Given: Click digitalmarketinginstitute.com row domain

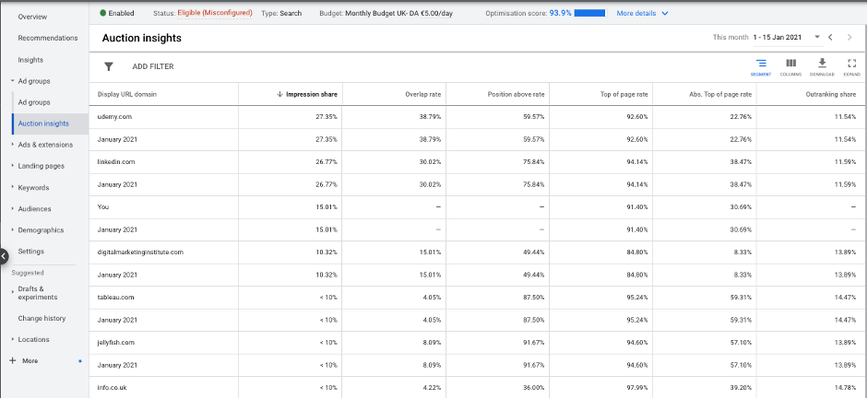Looking at the screenshot, I should (x=140, y=252).
